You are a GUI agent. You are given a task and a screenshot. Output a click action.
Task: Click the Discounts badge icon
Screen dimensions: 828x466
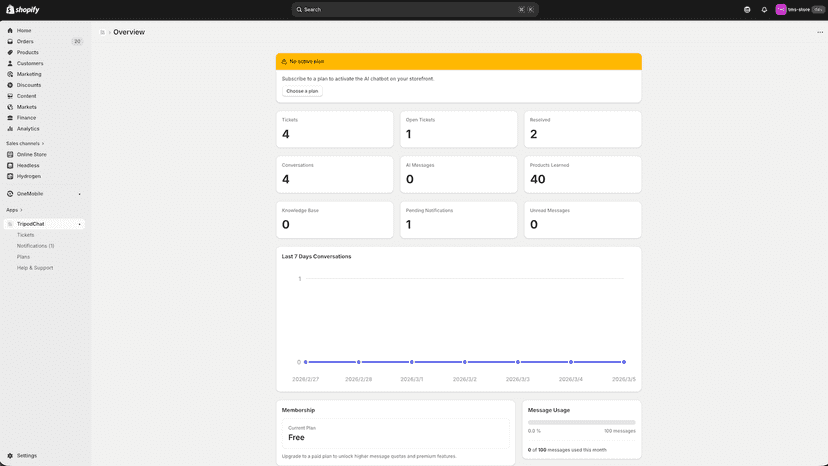[x=10, y=85]
